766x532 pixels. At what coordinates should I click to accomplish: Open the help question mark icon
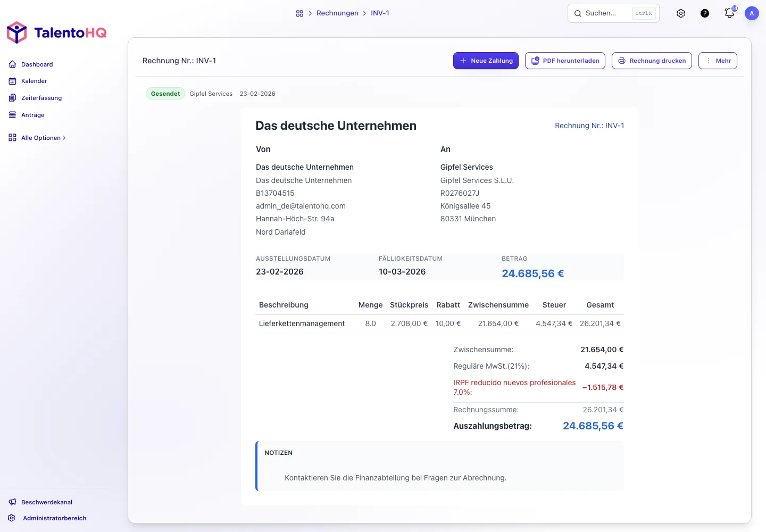(705, 13)
